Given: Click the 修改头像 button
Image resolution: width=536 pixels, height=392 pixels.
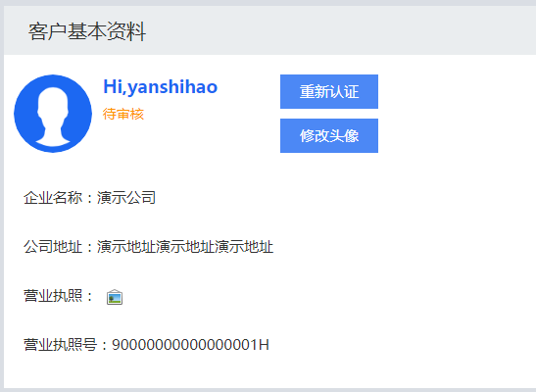Looking at the screenshot, I should tap(329, 135).
